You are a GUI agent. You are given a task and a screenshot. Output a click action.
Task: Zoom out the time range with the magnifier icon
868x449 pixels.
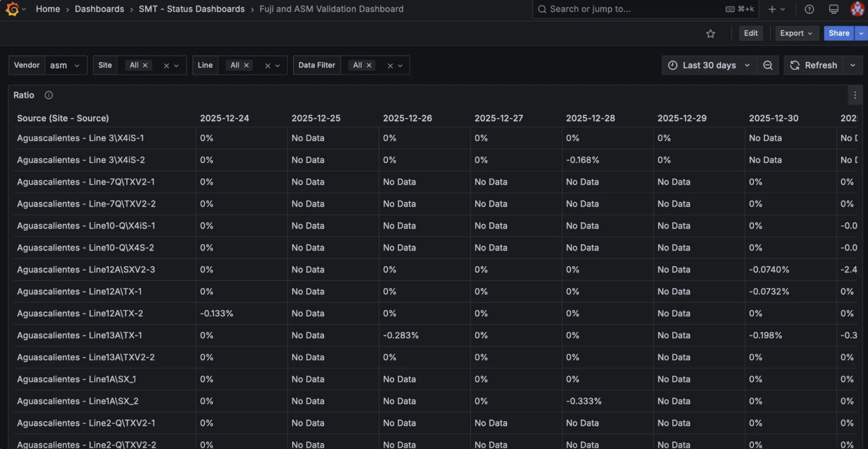click(768, 65)
